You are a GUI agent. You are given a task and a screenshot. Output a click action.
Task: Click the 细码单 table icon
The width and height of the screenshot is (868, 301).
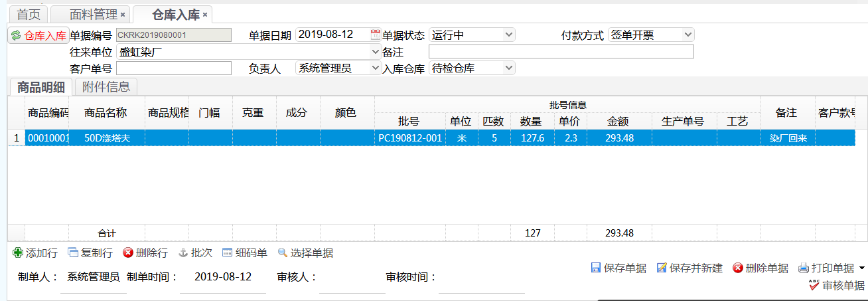coord(227,252)
